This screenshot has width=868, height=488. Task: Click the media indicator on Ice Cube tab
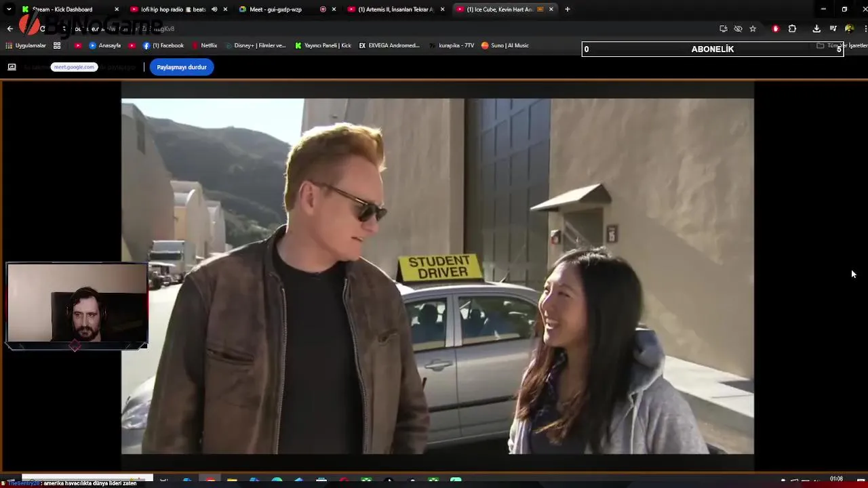[x=540, y=9]
